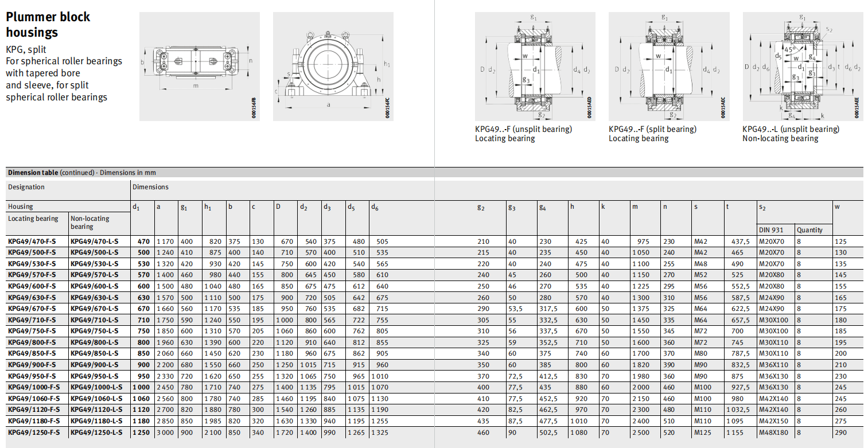868x448 pixels.
Task: Select the KPG49/1000-F-S row label
Action: coord(34,387)
